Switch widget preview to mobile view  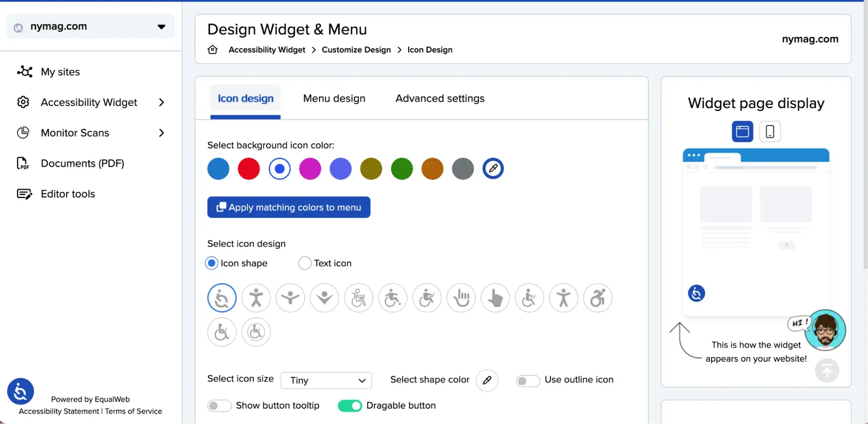coord(770,132)
